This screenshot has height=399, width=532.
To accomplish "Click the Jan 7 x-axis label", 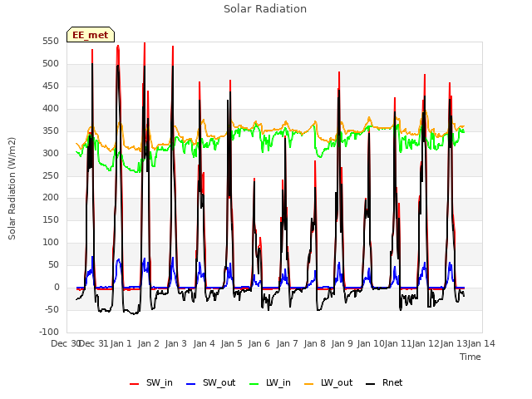I will click(x=288, y=343).
